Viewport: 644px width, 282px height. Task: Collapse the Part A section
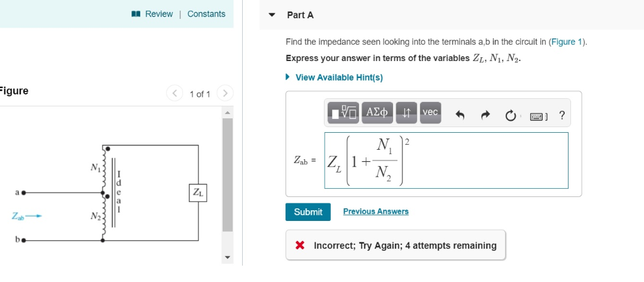(272, 15)
